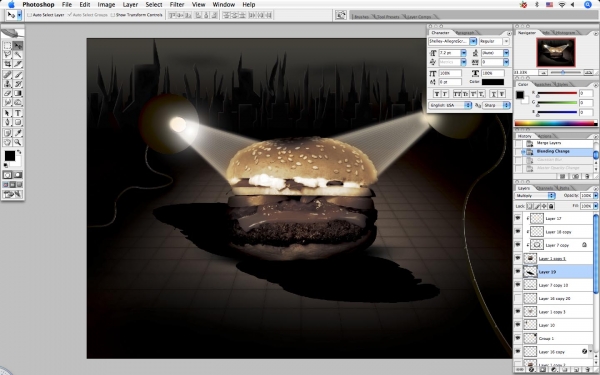Image resolution: width=600 pixels, height=375 pixels.
Task: Open the font style Regular dropdown
Action: tap(506, 41)
